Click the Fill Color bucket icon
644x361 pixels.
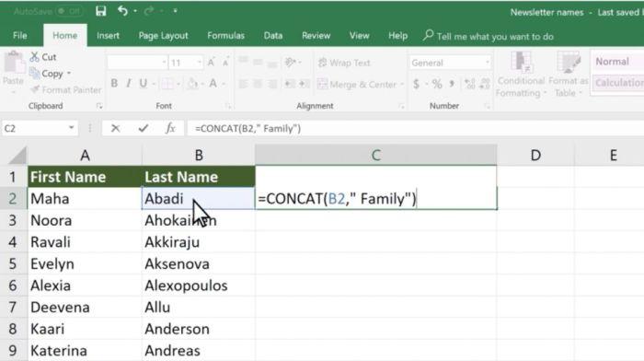[192, 84]
